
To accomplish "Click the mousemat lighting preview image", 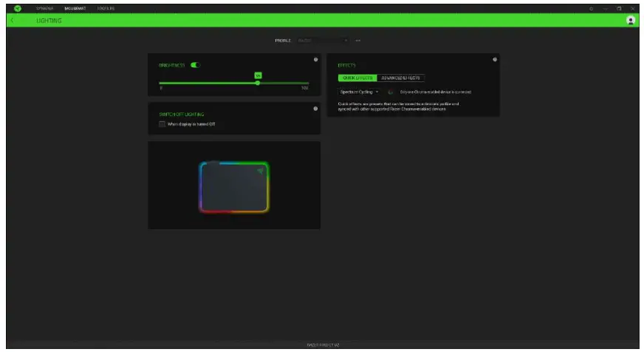I will click(234, 187).
